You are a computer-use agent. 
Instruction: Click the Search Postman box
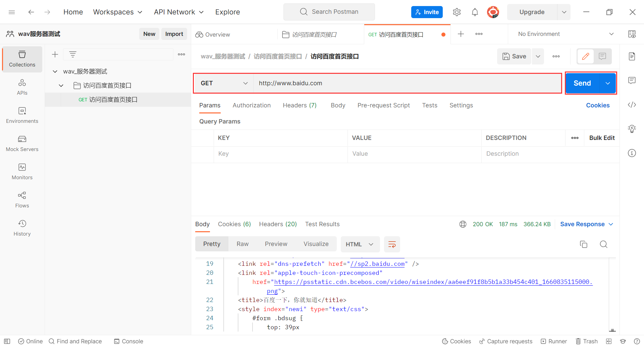click(329, 12)
